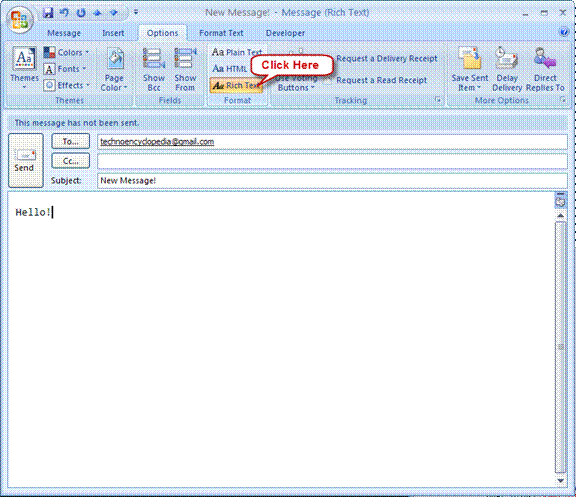Switch the message format to HTML

tap(230, 69)
